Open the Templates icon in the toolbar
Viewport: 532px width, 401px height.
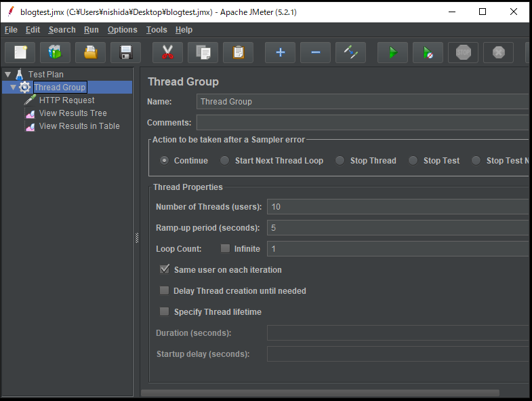(55, 53)
